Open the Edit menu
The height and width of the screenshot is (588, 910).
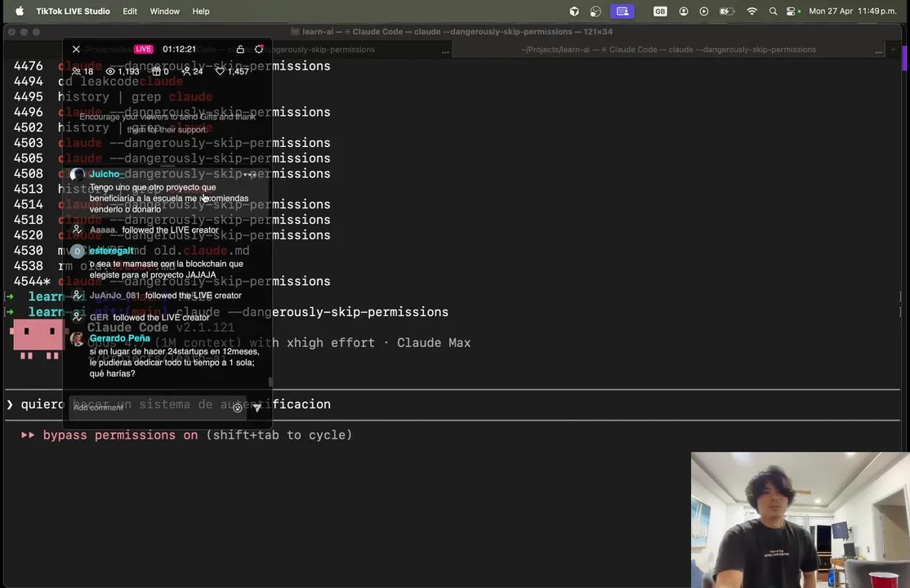(130, 11)
